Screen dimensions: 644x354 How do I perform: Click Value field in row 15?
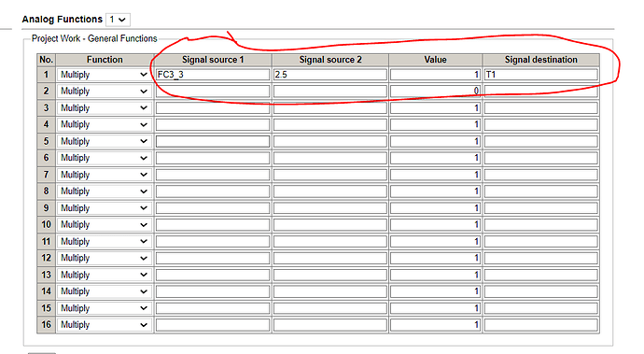(435, 308)
